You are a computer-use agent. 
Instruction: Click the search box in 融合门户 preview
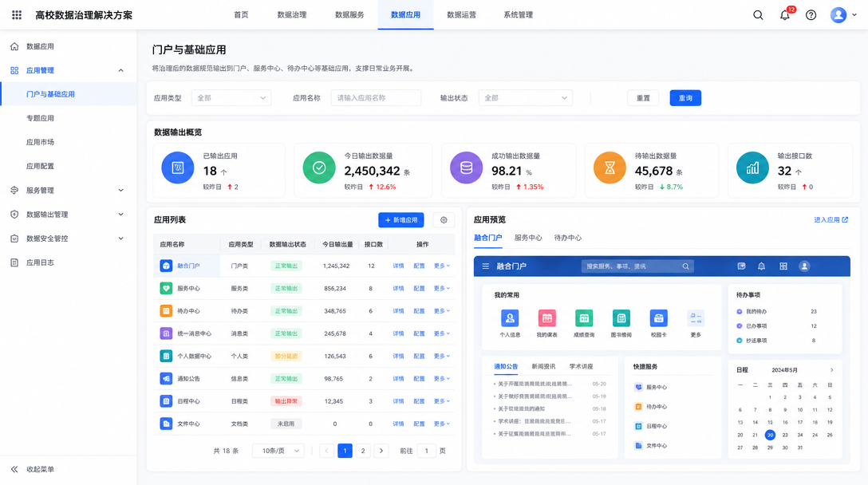(637, 266)
